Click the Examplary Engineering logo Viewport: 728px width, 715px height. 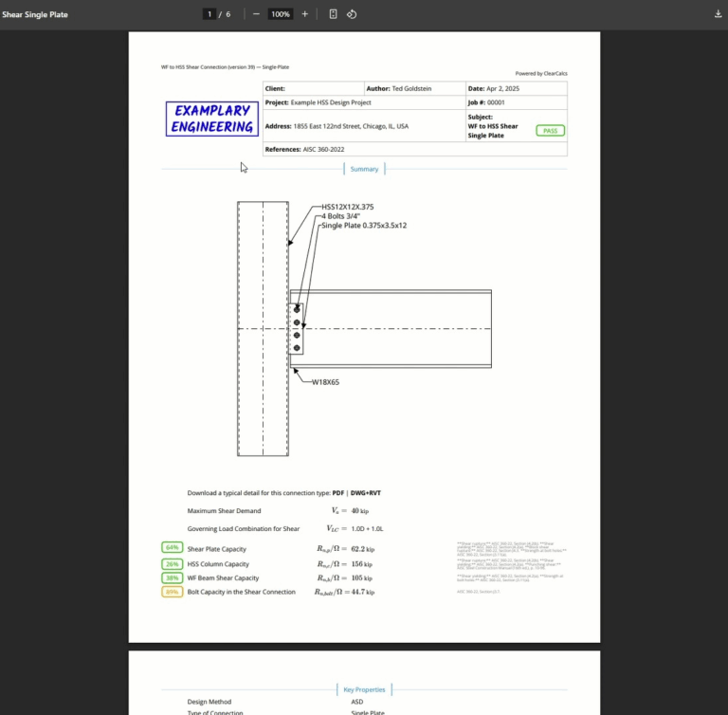click(x=212, y=119)
